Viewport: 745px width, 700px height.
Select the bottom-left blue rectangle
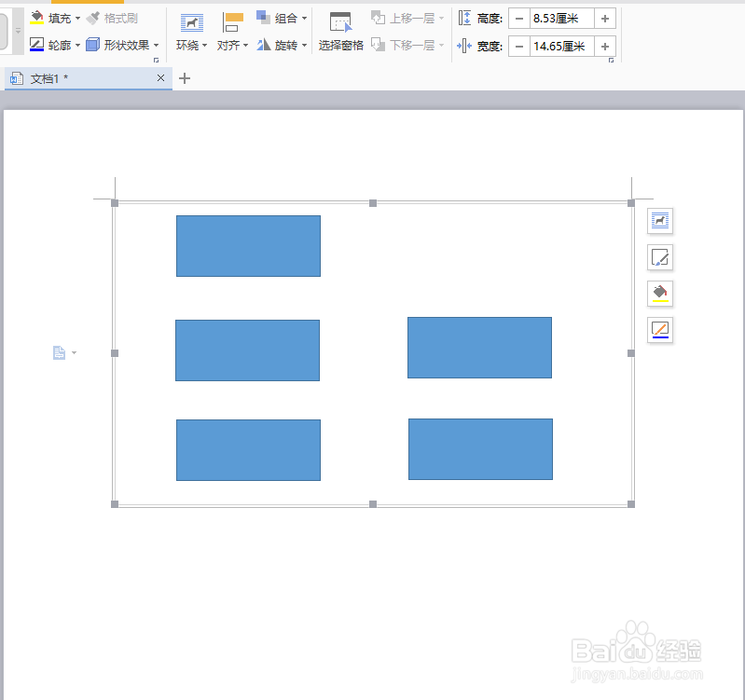click(x=249, y=450)
